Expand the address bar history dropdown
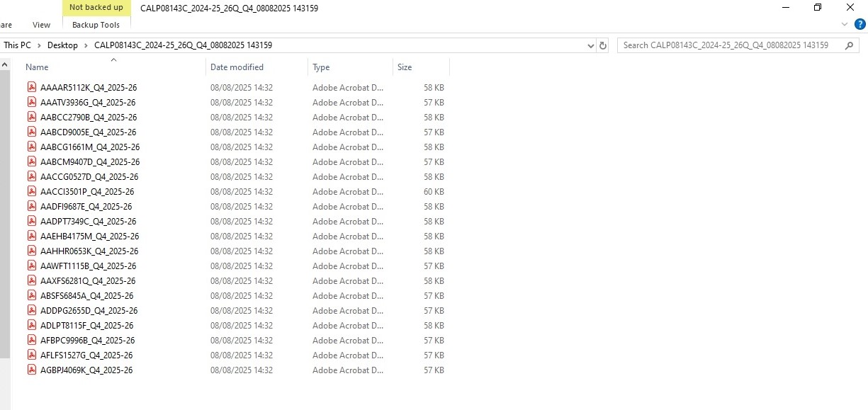 click(591, 45)
